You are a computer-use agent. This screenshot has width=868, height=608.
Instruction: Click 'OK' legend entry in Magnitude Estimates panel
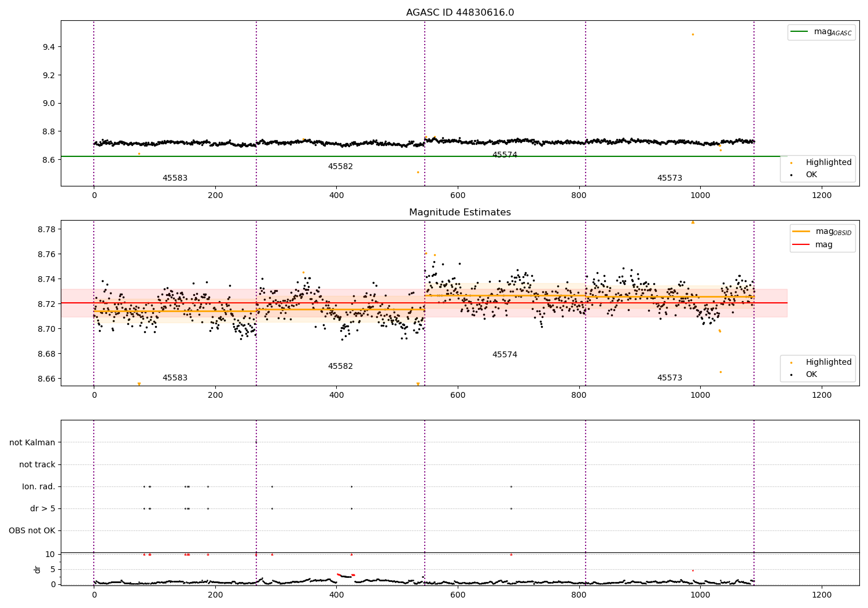pyautogui.click(x=811, y=375)
